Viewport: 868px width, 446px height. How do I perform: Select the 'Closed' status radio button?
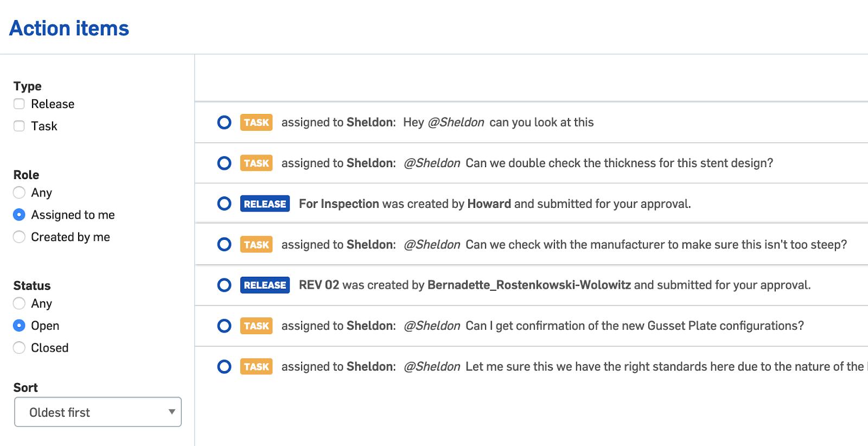click(19, 348)
